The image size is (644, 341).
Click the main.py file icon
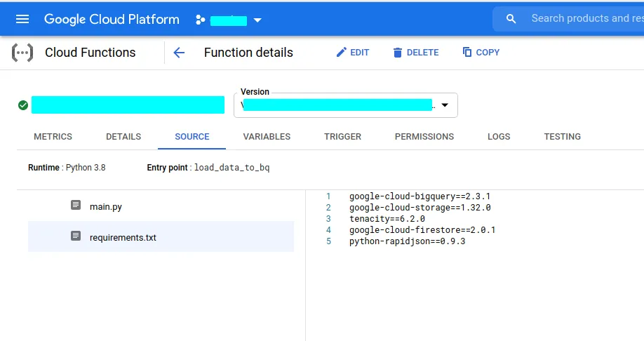coord(76,206)
